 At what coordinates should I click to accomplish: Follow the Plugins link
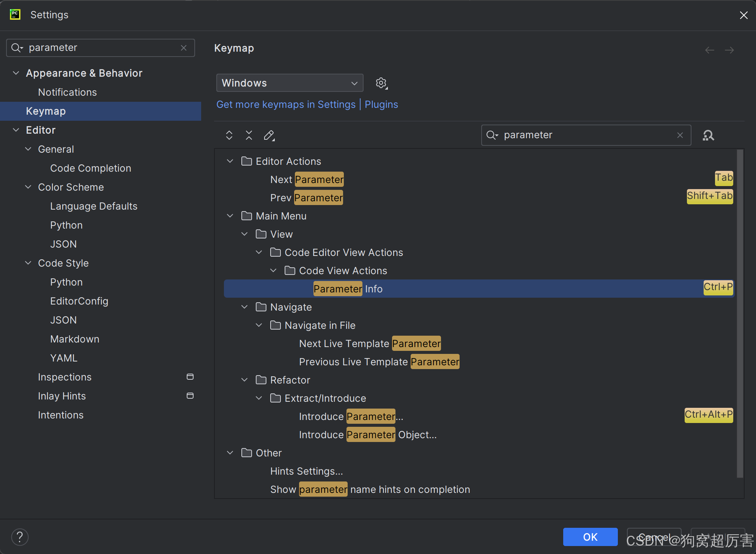pyautogui.click(x=381, y=104)
